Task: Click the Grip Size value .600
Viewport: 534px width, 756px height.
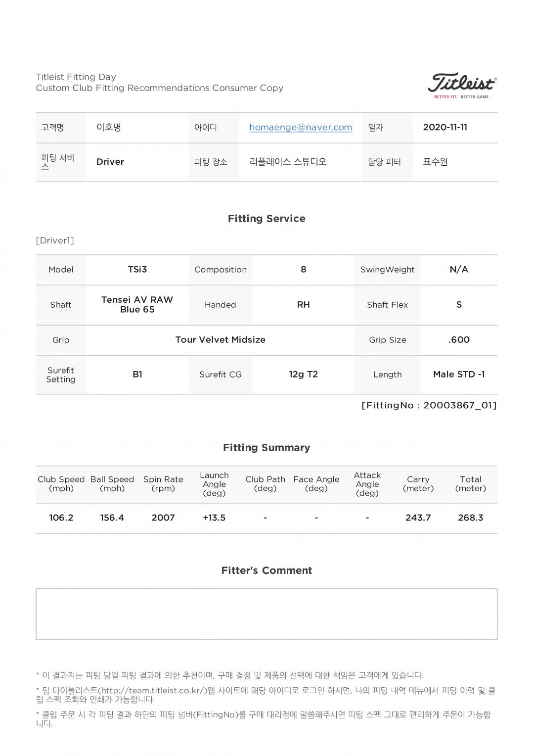Action: 459,340
